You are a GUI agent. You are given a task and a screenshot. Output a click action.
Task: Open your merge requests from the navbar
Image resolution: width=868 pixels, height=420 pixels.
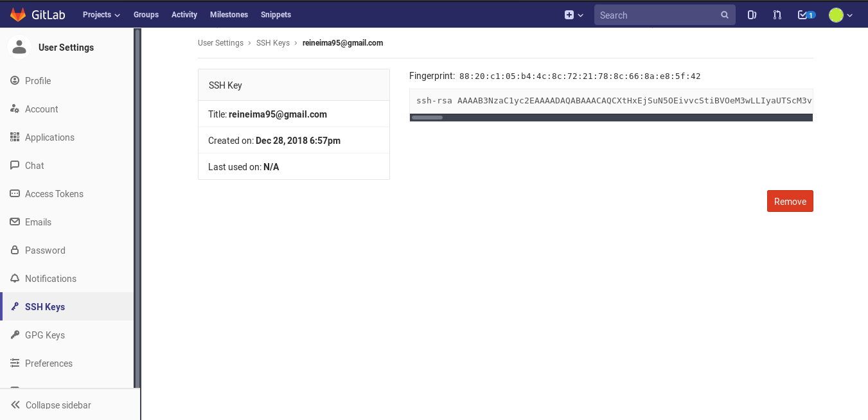[x=777, y=14]
